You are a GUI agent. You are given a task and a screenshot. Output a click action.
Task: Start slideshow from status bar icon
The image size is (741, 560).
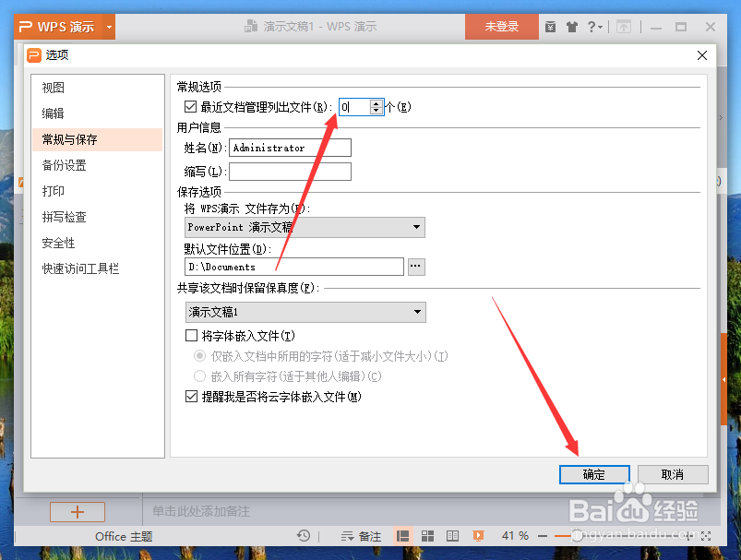click(478, 536)
